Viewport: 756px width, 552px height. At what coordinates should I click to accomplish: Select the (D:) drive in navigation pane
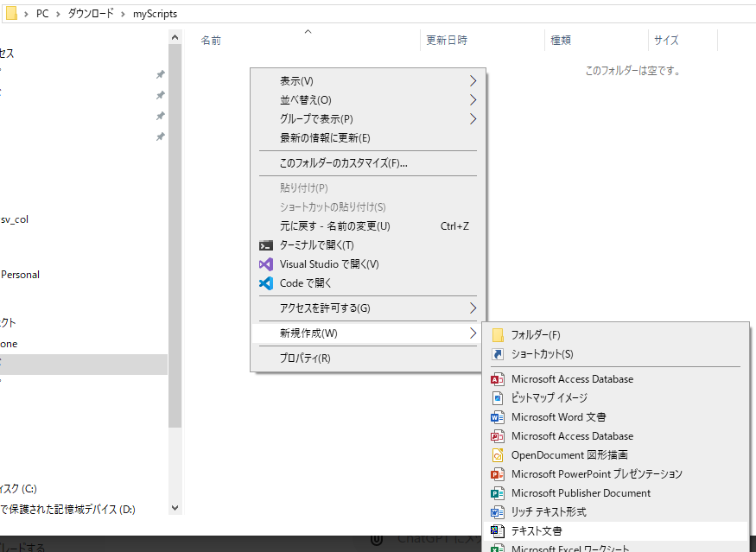[67, 510]
